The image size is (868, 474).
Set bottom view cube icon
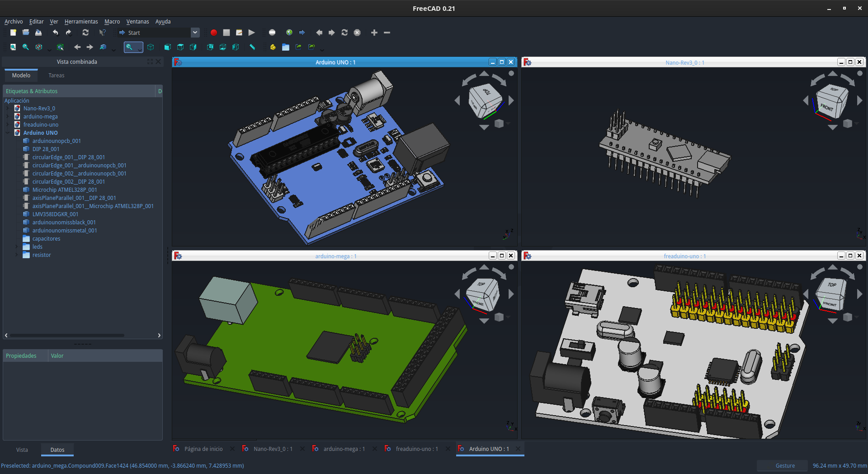click(x=223, y=47)
